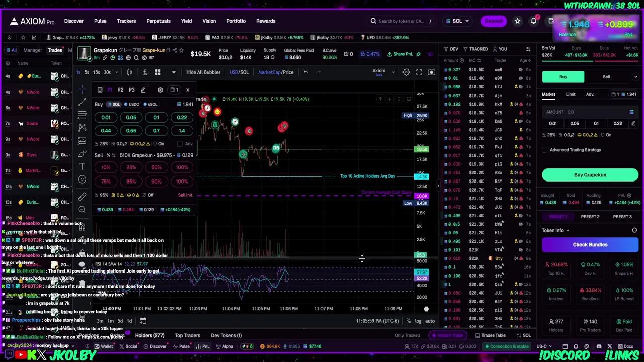Click the Check Bundles button
This screenshot has height=362, width=644.
point(590,245)
